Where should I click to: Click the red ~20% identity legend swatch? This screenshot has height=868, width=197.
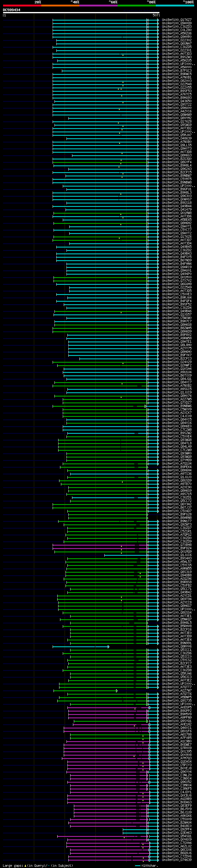22,6
